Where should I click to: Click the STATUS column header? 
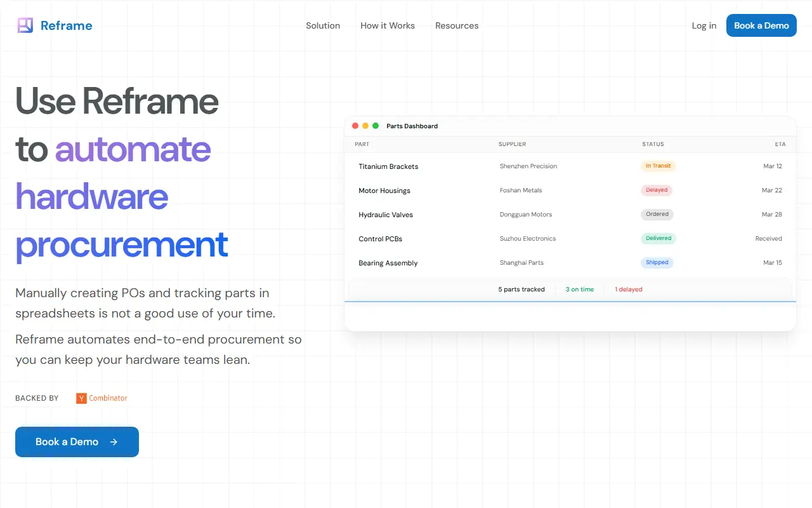pyautogui.click(x=653, y=144)
